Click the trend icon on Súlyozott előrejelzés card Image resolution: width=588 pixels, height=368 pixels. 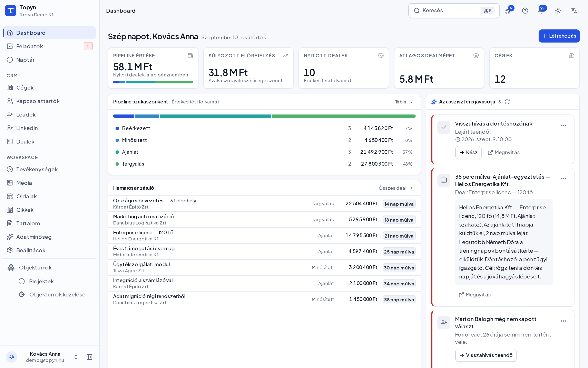(x=285, y=56)
